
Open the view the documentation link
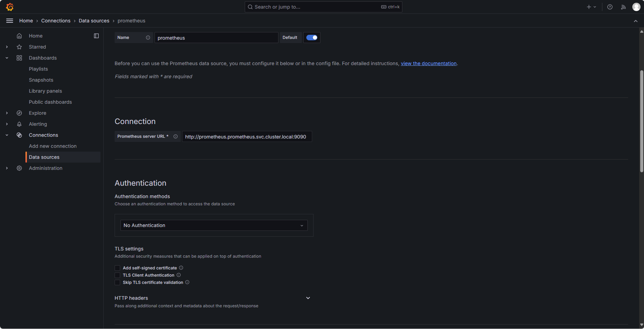point(429,63)
